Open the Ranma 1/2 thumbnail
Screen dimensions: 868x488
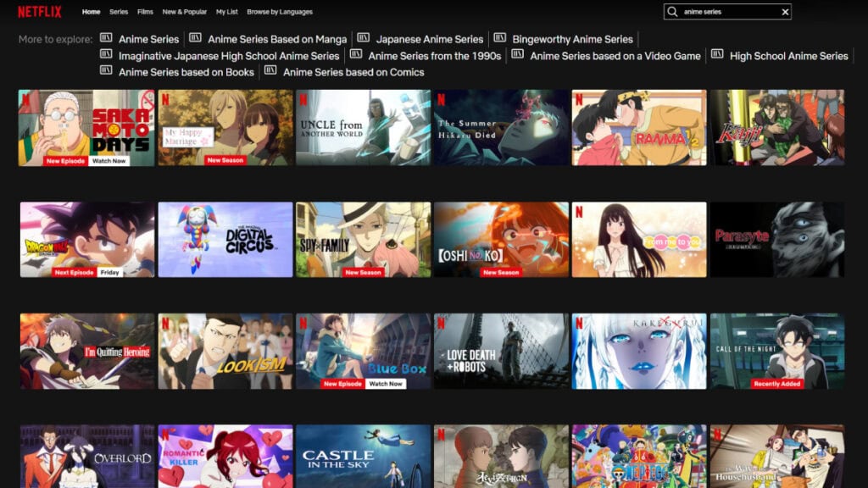click(639, 127)
